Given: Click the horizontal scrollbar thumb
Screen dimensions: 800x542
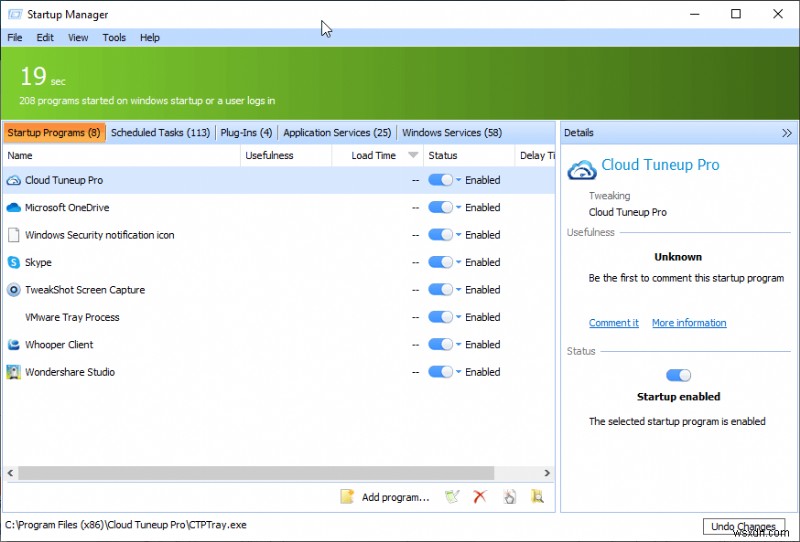Looking at the screenshot, I should 256,473.
